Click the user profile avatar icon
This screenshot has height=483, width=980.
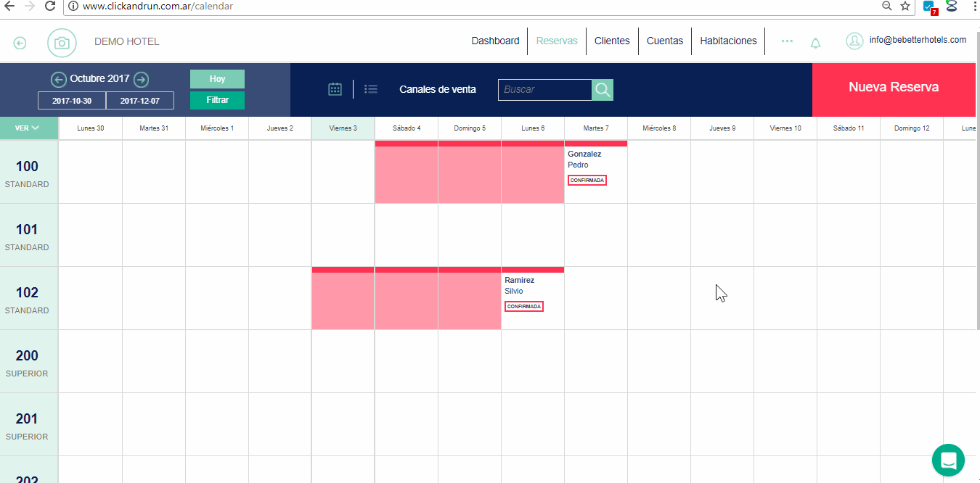(854, 41)
